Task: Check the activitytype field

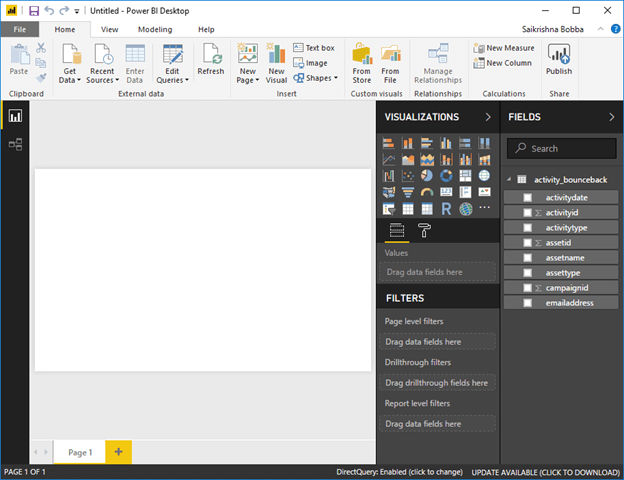Action: coord(528,228)
